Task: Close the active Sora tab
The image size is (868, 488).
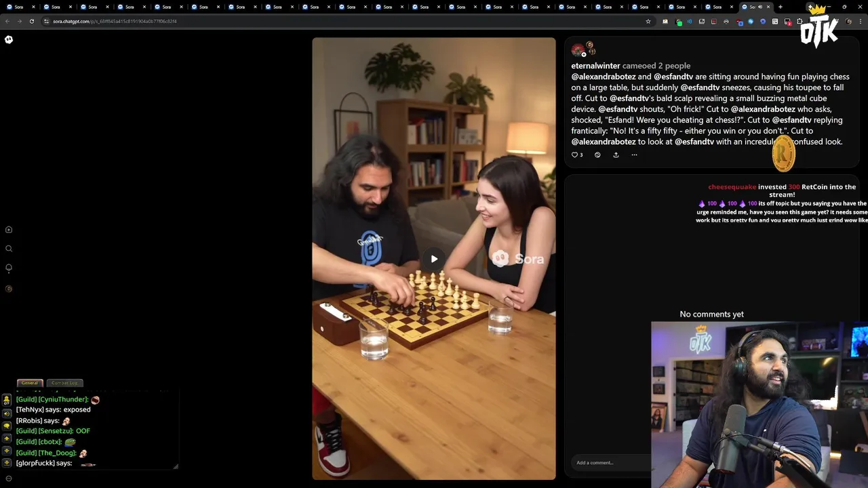Action: click(x=768, y=7)
